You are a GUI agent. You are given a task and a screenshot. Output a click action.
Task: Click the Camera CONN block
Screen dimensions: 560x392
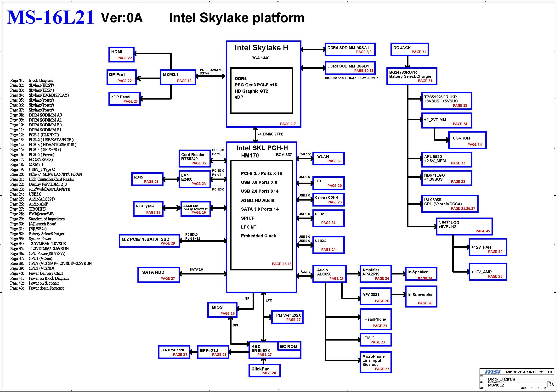coord(328,200)
